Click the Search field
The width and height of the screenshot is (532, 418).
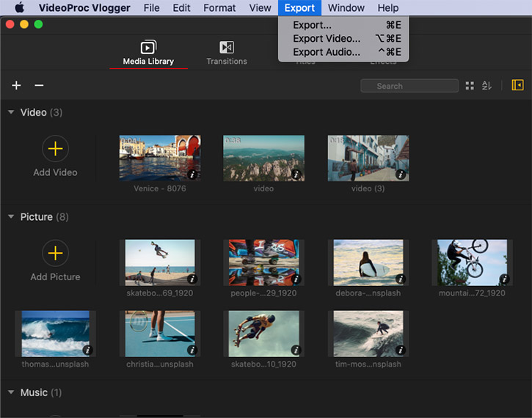tap(409, 86)
